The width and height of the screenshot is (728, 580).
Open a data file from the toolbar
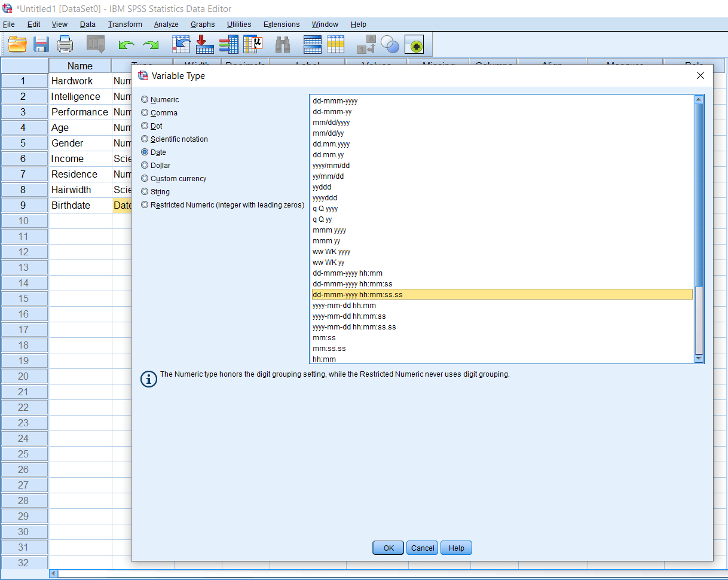pyautogui.click(x=17, y=44)
